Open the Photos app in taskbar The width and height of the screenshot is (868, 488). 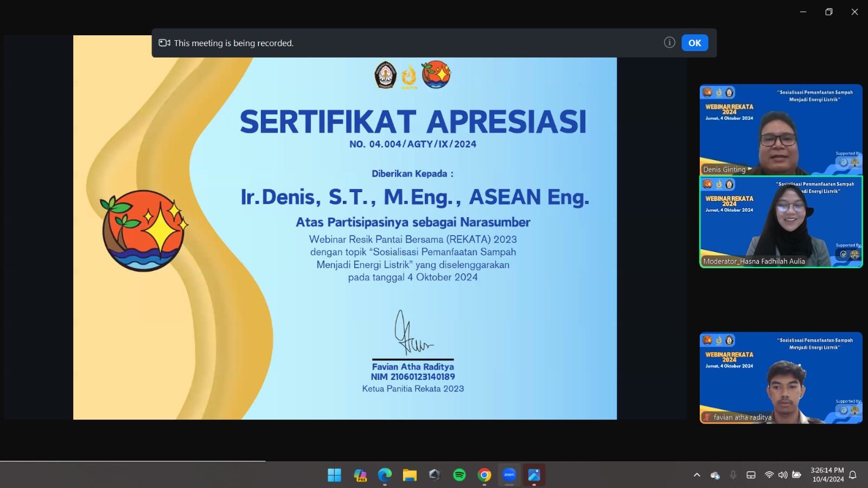534,476
